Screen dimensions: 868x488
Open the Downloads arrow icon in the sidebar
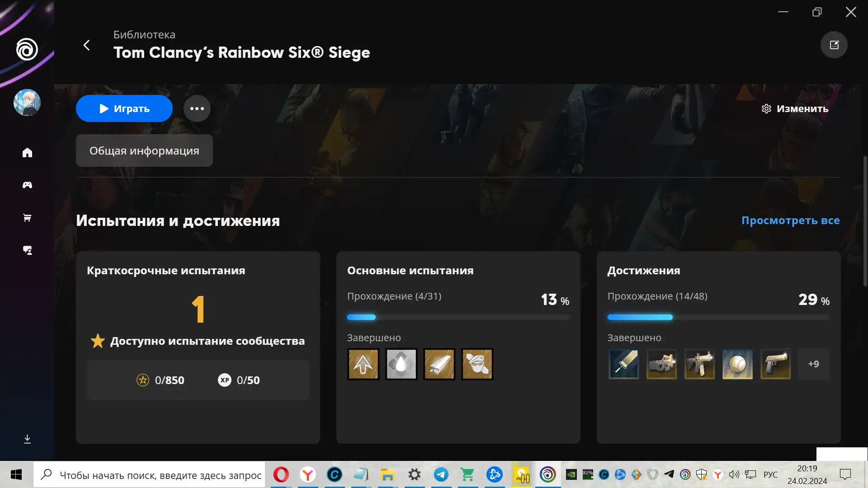point(27,439)
